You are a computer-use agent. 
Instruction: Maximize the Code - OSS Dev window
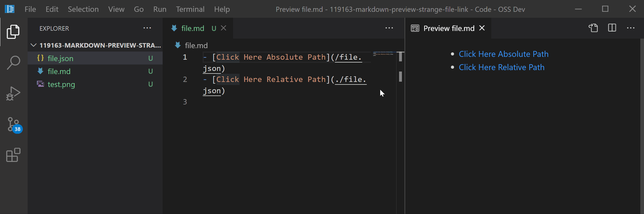605,9
